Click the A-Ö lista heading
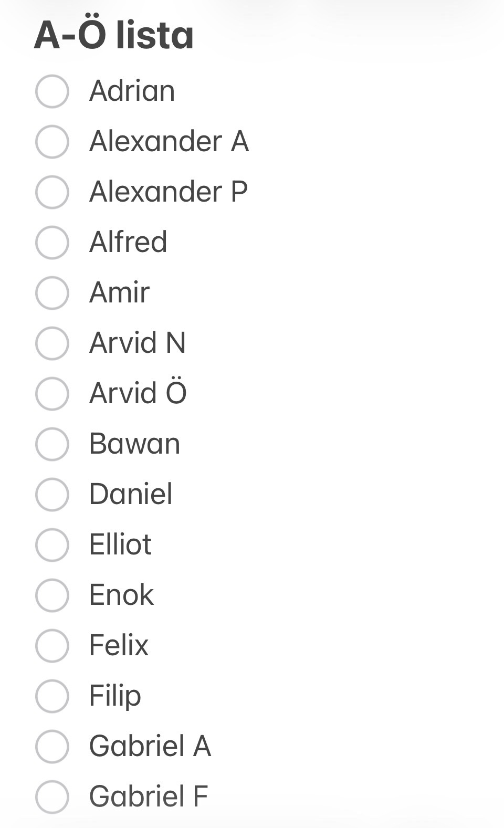Screen dimensions: 504x828 (x=114, y=36)
